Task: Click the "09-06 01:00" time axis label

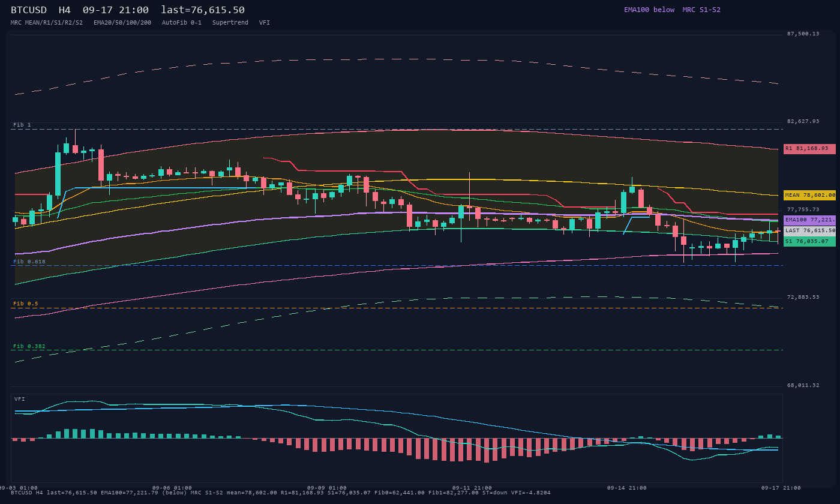Action: [172, 488]
